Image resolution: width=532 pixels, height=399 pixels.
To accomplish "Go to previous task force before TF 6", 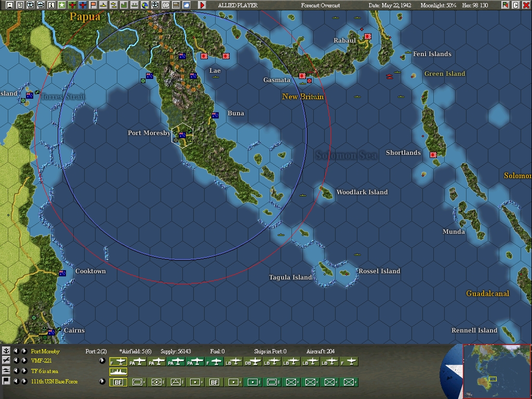I will (16, 370).
